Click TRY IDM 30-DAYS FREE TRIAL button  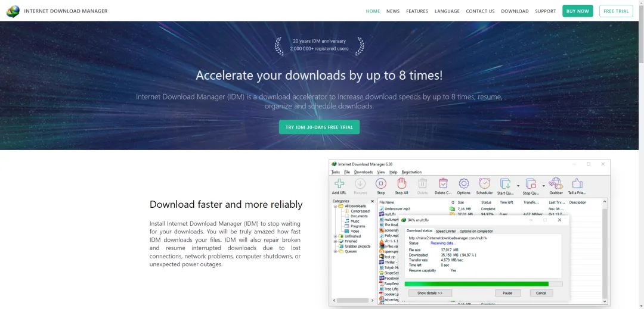319,127
